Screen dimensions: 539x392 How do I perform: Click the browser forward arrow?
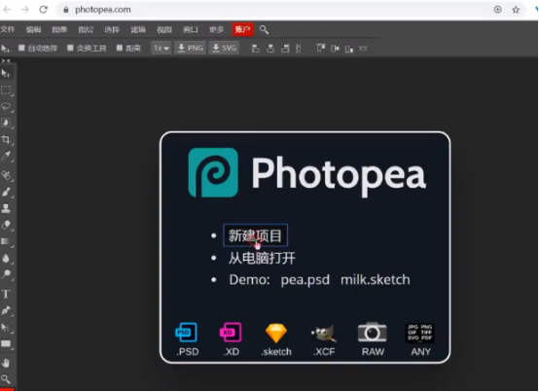[25, 10]
